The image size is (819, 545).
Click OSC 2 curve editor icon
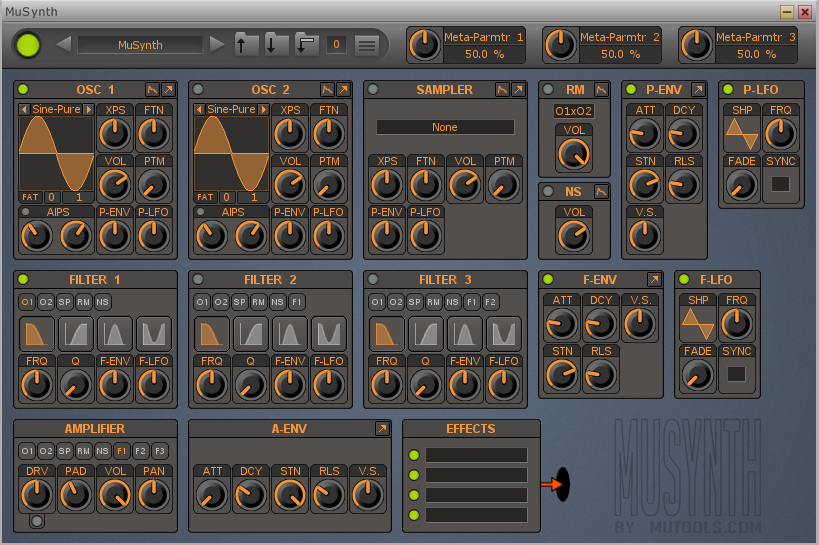point(327,89)
